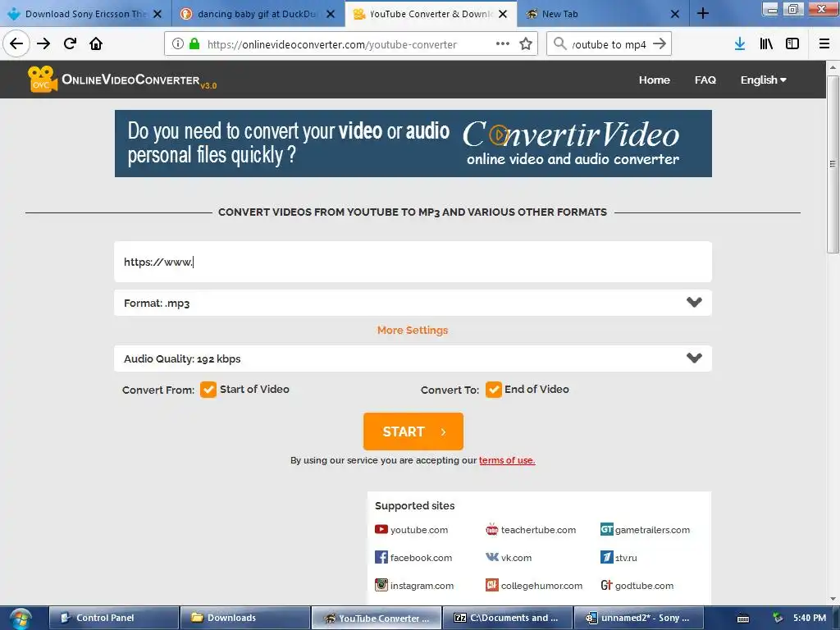Image resolution: width=840 pixels, height=630 pixels.
Task: Click the godtube.com site icon
Action: click(x=606, y=585)
